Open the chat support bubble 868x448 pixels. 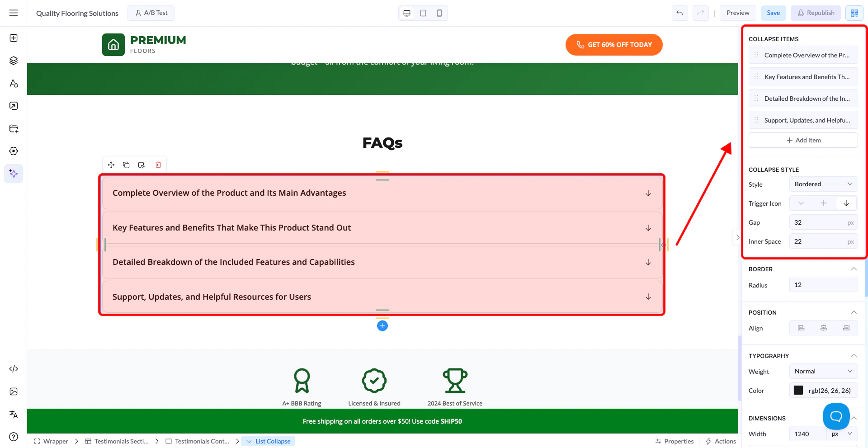pyautogui.click(x=836, y=416)
